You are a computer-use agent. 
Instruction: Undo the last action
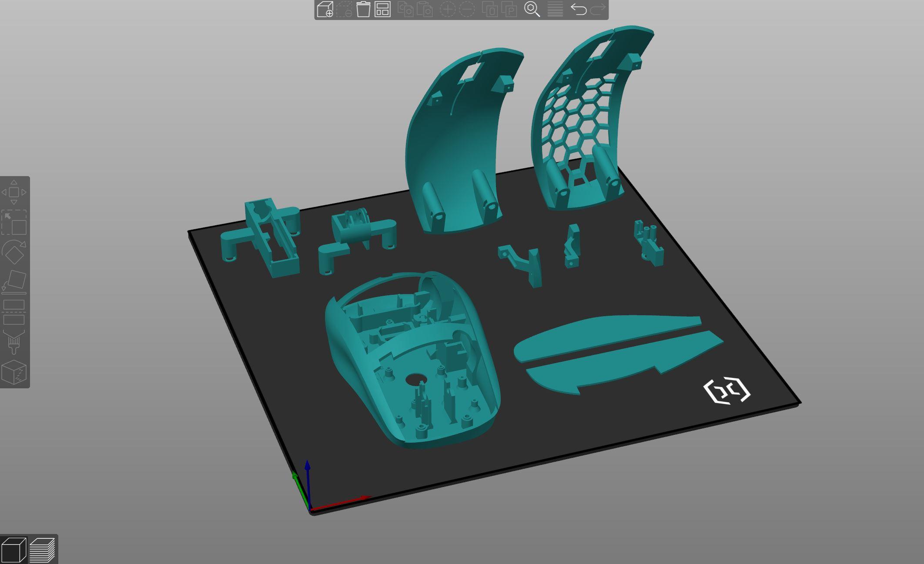tap(578, 9)
